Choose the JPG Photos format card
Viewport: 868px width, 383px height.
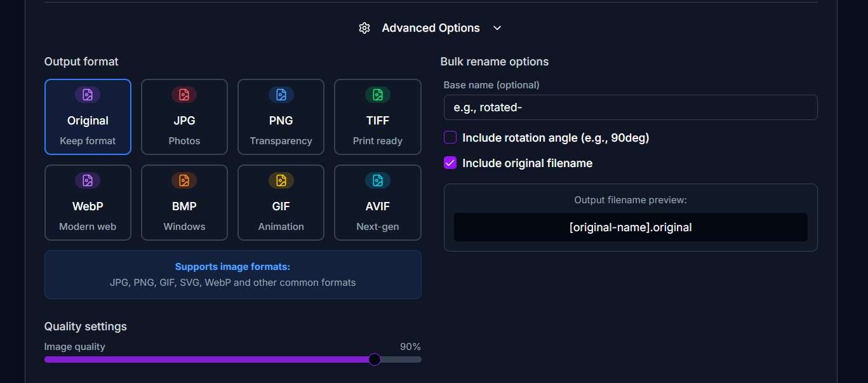pos(184,117)
